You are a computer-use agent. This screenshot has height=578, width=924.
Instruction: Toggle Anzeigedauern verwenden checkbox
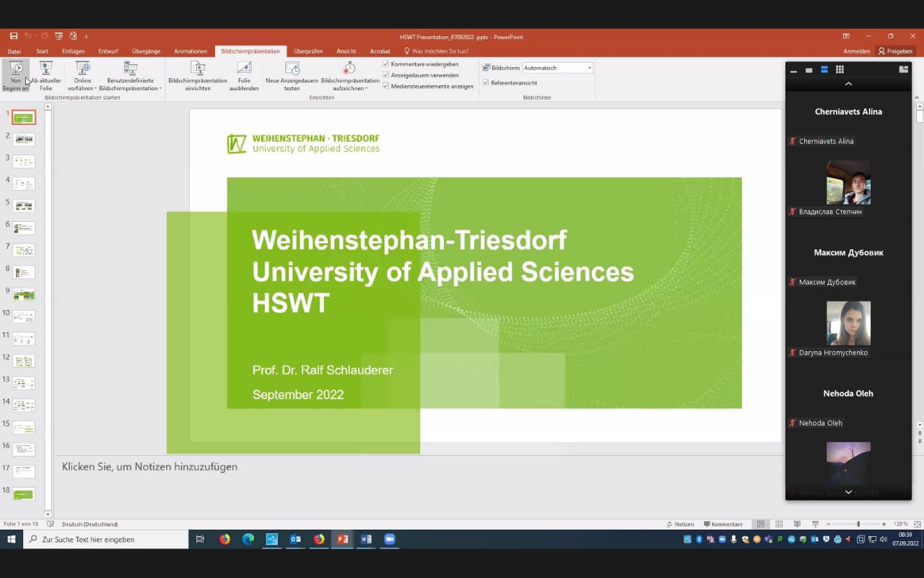coord(385,75)
